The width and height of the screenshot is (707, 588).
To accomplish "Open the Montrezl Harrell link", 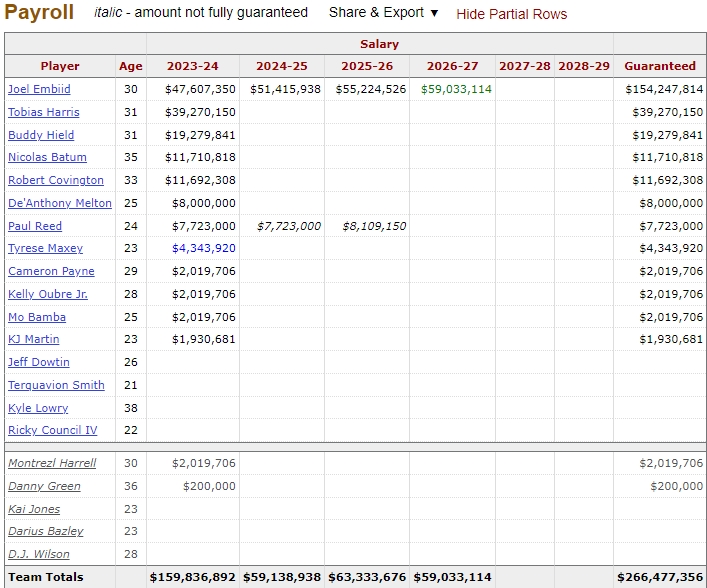I will coord(52,463).
